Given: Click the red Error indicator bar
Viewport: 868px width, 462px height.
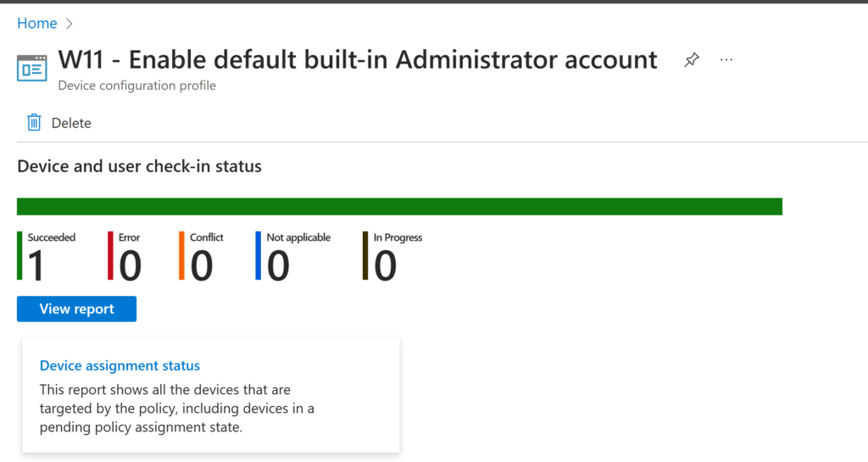Looking at the screenshot, I should (x=110, y=255).
